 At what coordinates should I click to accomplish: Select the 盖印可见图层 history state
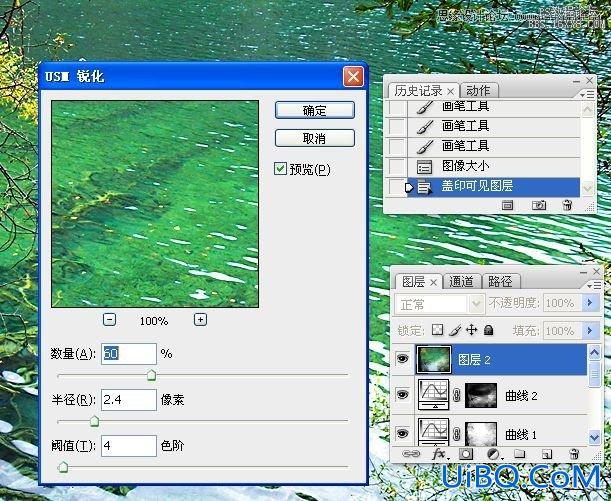click(x=493, y=187)
